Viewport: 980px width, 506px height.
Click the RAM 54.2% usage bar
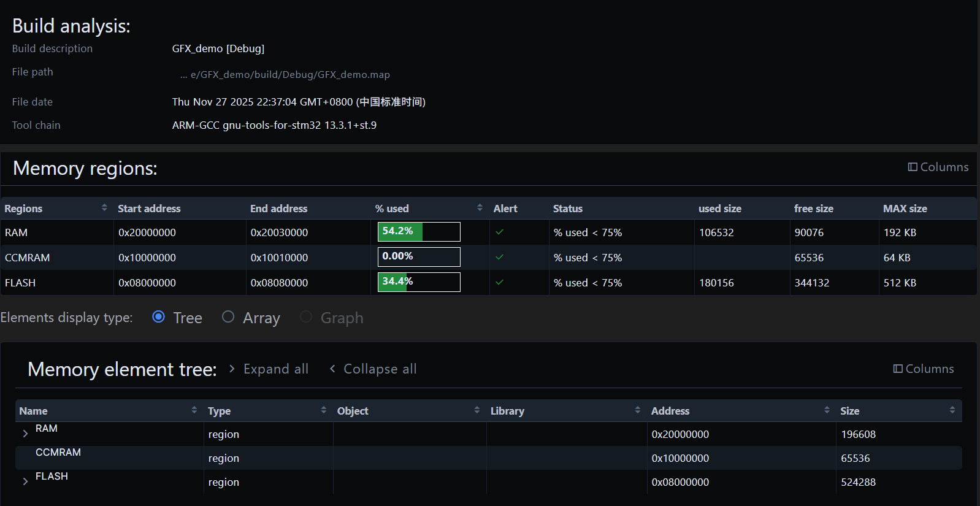(x=419, y=232)
